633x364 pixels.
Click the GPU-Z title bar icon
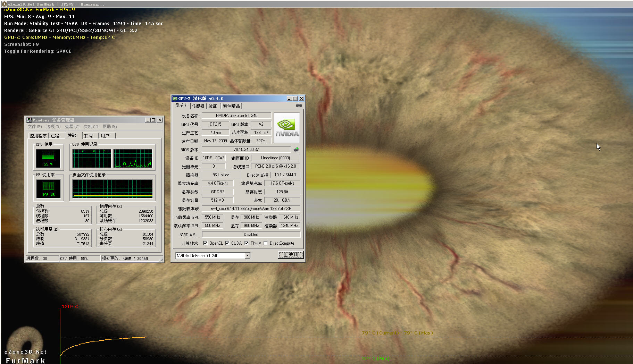[175, 99]
